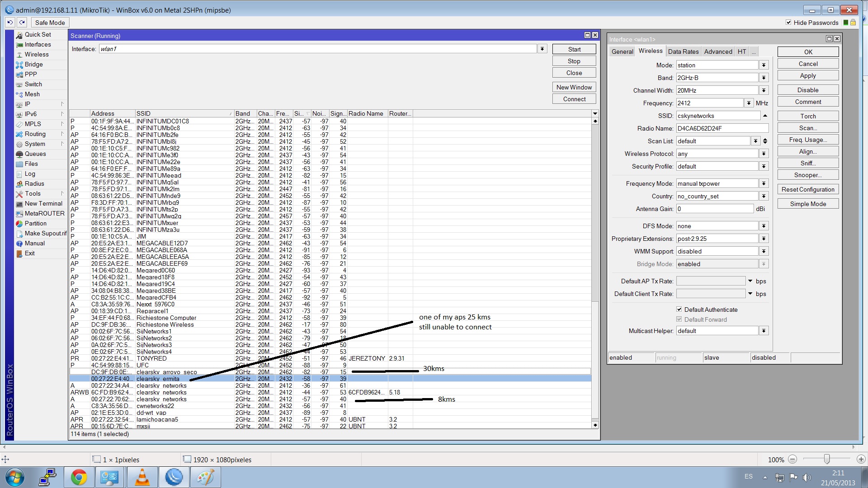868x488 pixels.
Task: Switch to the Advanced tab
Action: (x=718, y=52)
